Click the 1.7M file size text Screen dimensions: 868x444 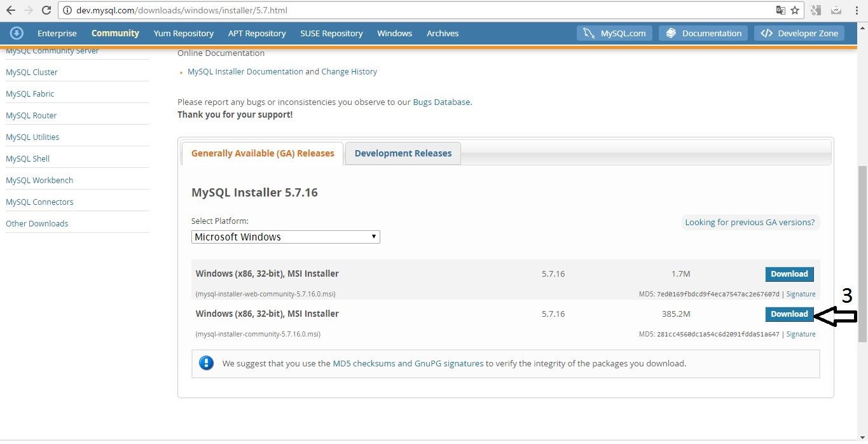coord(680,274)
